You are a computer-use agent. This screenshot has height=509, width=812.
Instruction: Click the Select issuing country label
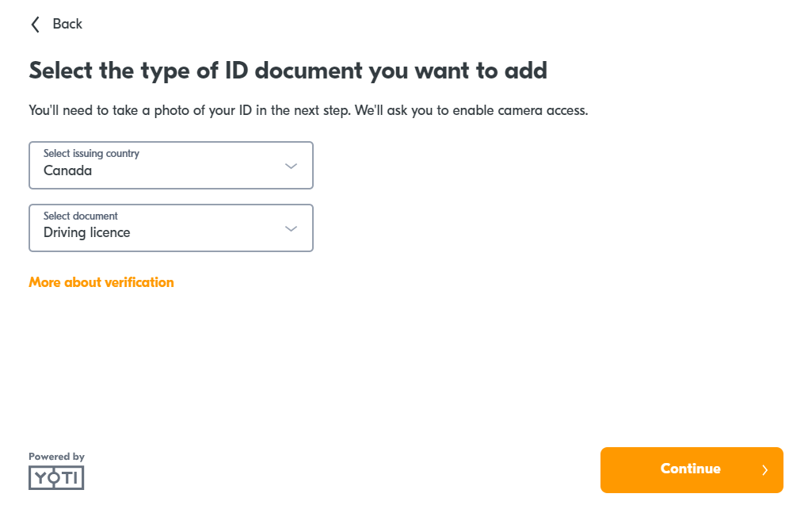92,154
